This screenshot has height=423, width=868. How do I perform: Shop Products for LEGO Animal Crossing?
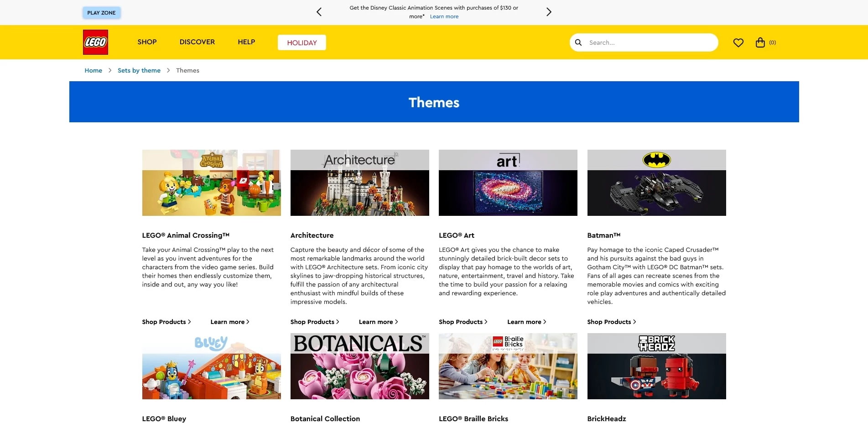[166, 322]
